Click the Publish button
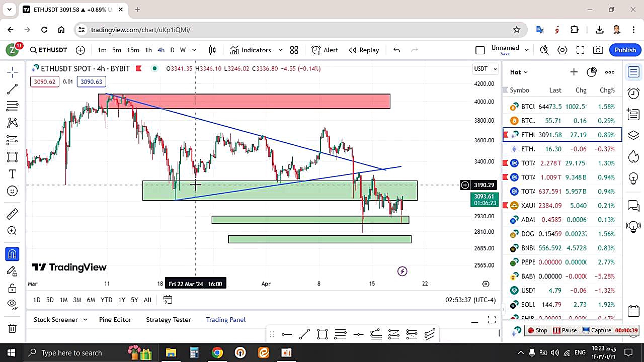This screenshot has height=362, width=644. tap(625, 50)
